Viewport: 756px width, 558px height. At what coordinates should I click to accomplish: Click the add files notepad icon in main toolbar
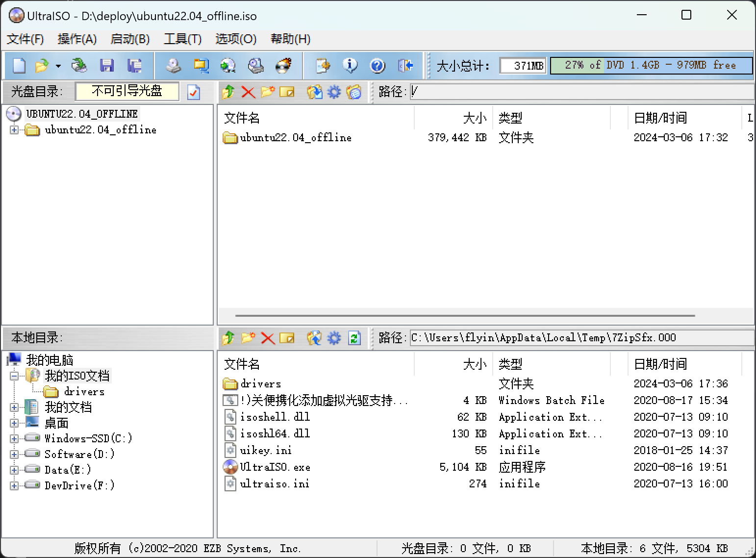click(x=323, y=65)
